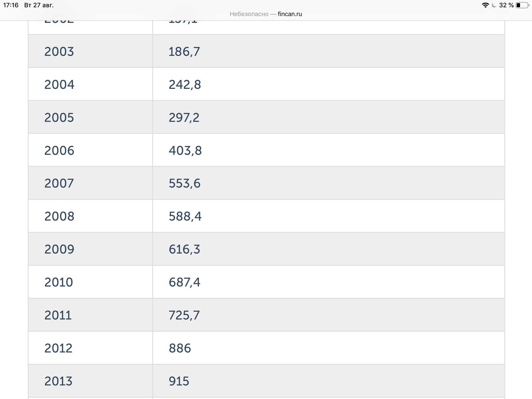Select the 588,4 value cell
Screen dimensions: 532x399
pos(329,216)
